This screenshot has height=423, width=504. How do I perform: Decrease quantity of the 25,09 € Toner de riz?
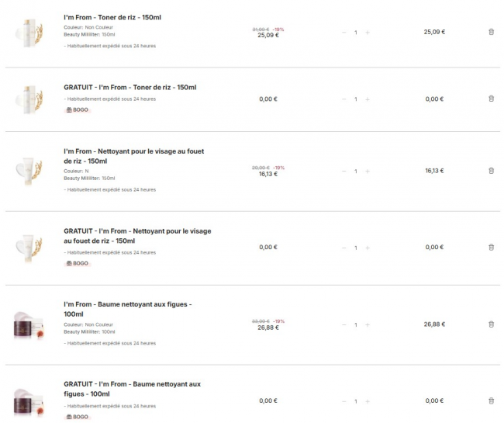coord(344,33)
